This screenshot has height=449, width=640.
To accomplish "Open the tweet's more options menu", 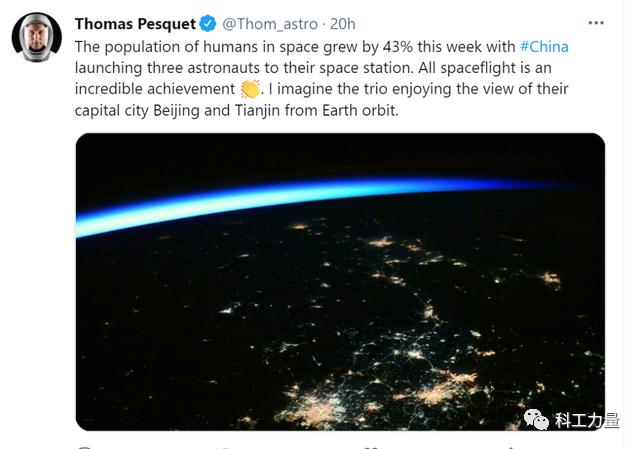I will click(x=596, y=22).
